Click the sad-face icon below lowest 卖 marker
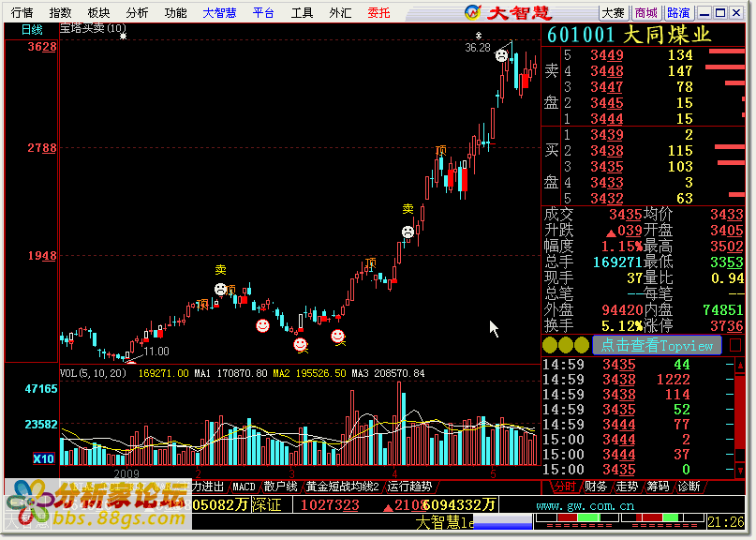Image resolution: width=756 pixels, height=540 pixels. (220, 289)
